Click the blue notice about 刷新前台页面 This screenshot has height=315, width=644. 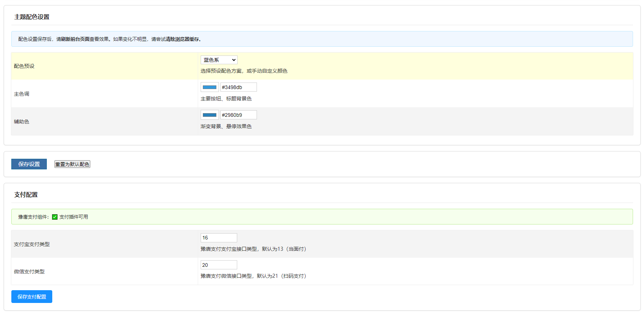click(110, 39)
